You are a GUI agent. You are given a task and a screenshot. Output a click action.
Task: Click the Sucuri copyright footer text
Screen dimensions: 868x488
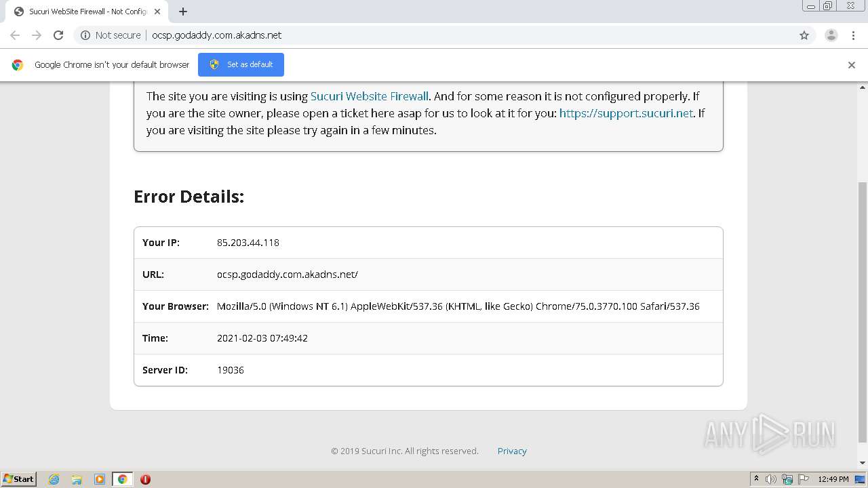405,451
